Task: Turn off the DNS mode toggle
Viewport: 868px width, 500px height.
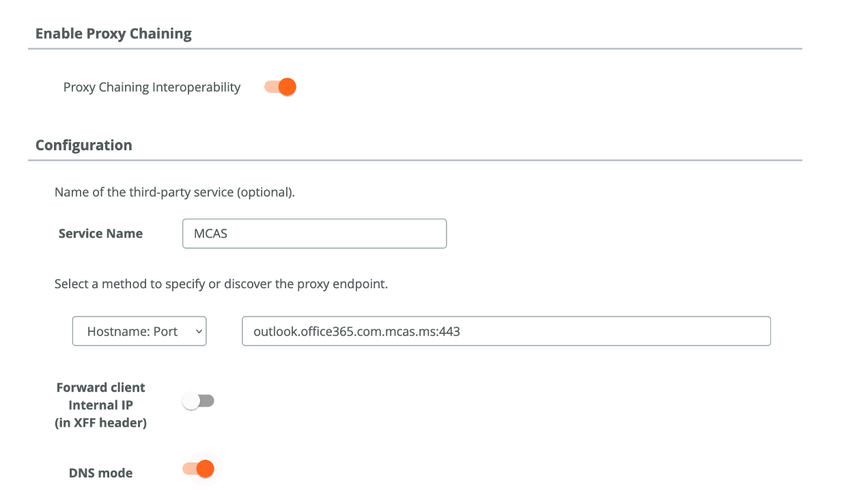Action: 198,469
